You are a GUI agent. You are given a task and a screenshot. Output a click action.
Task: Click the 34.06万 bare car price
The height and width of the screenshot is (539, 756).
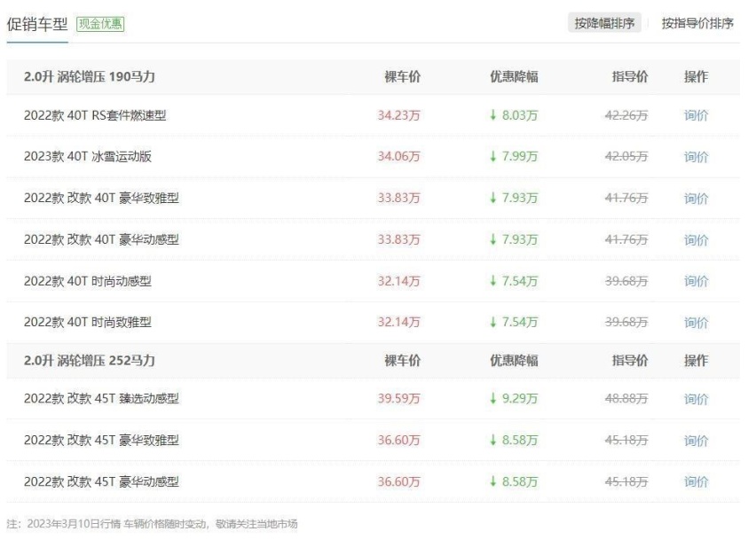coord(398,157)
